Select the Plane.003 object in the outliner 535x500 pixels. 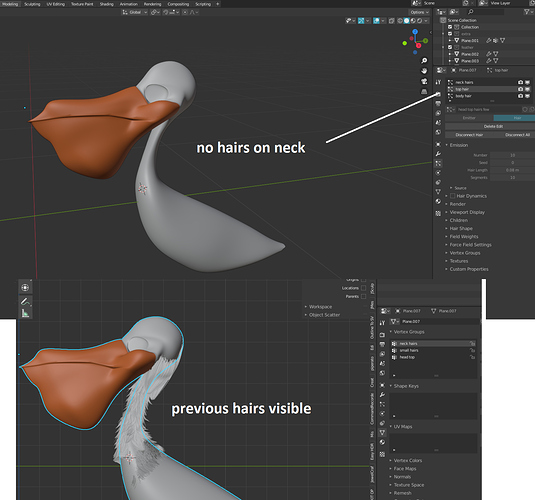click(470, 61)
